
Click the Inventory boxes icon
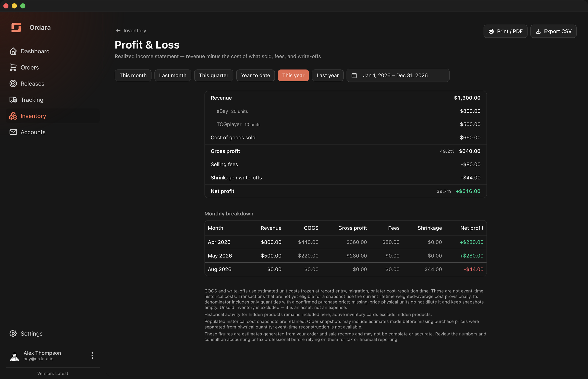(13, 116)
